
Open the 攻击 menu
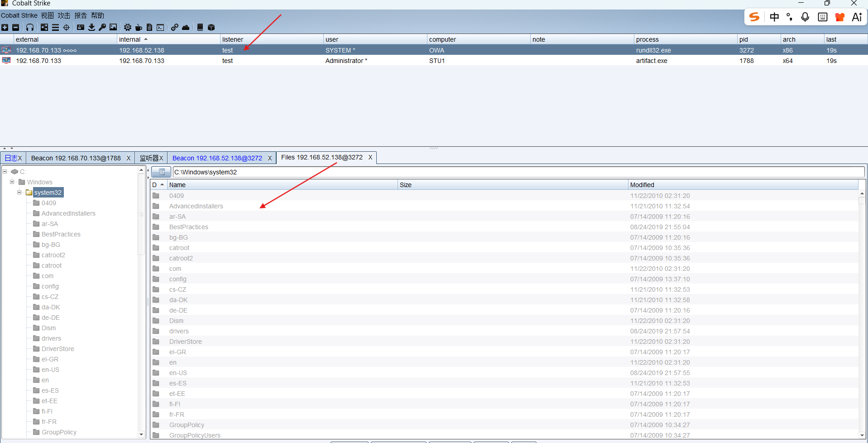pos(64,15)
